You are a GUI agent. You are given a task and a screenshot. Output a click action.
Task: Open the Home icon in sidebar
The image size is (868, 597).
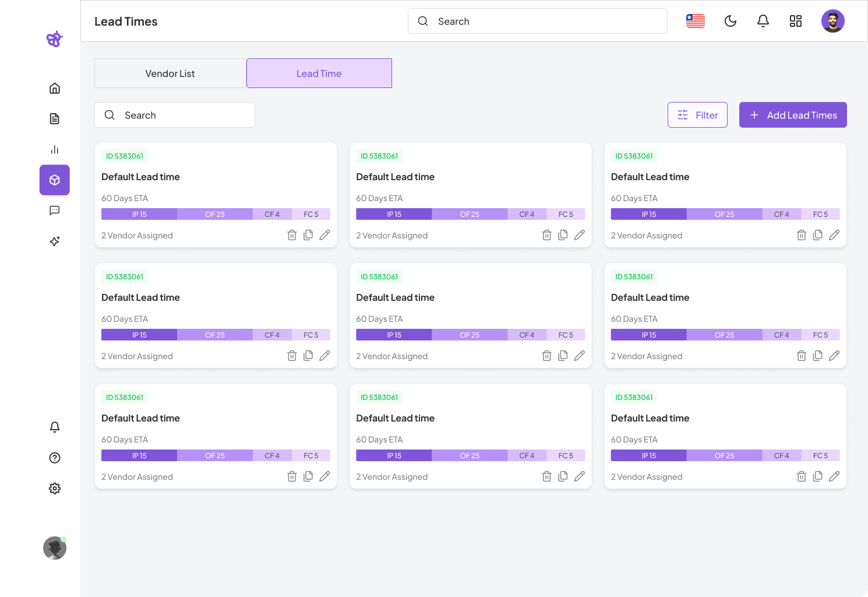pyautogui.click(x=55, y=89)
